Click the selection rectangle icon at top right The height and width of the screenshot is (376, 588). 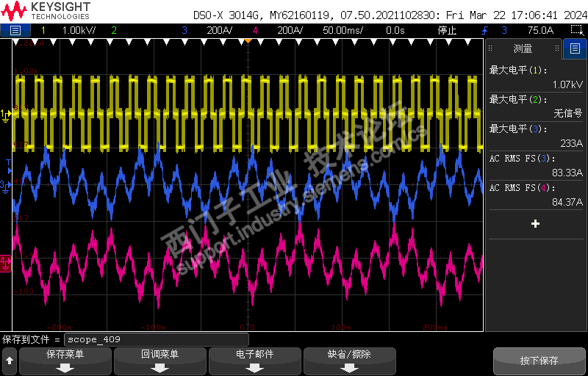tap(577, 30)
